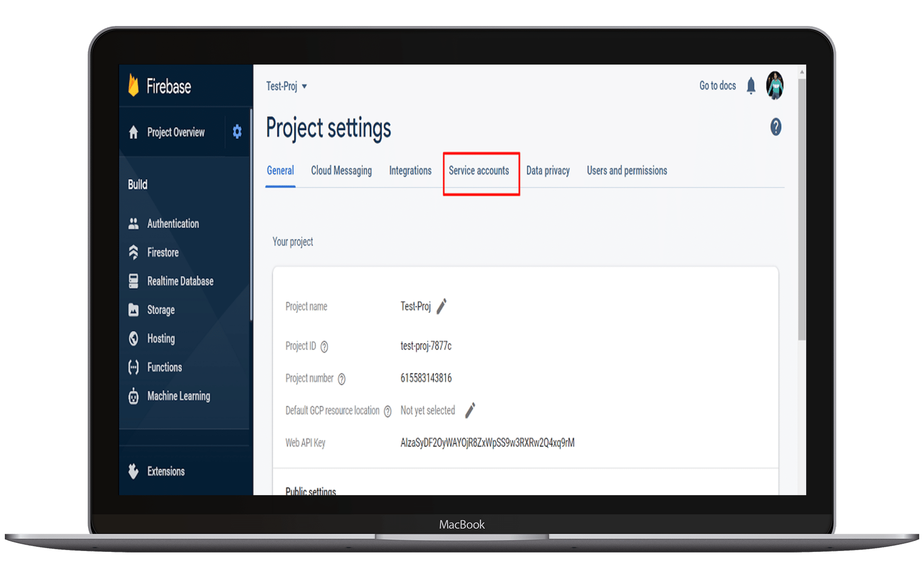Edit default GCP resource location pencil

470,410
